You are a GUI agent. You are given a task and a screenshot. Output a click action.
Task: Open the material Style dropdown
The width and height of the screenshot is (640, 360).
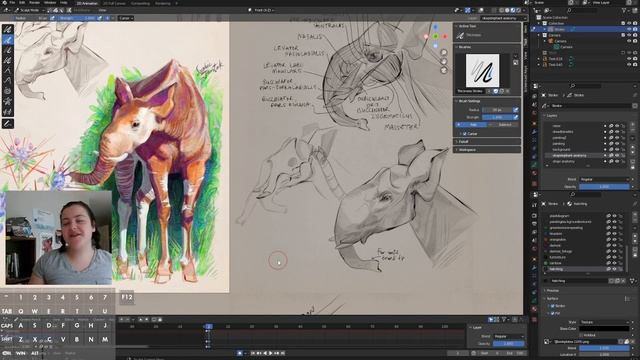click(604, 322)
